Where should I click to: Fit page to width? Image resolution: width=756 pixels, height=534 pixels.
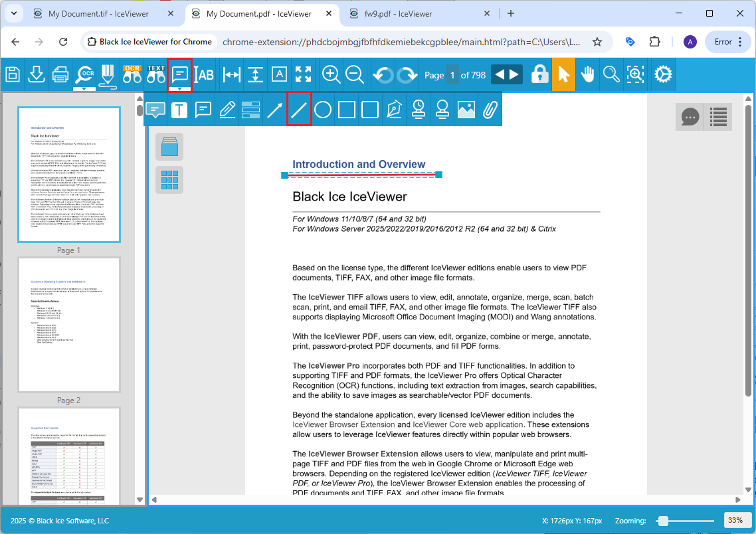[231, 74]
